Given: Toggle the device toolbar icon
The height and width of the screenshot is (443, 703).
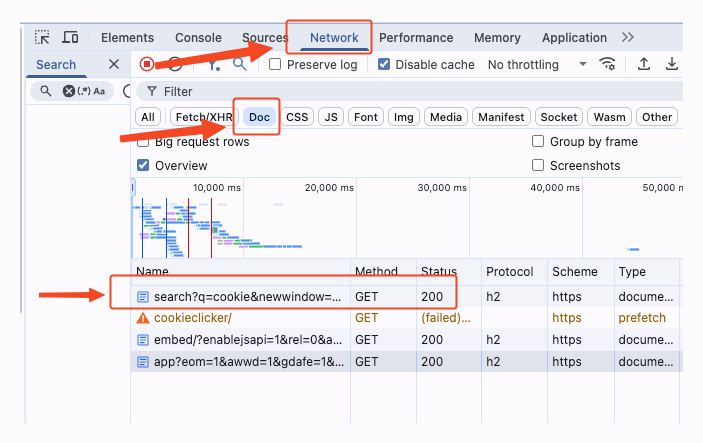Looking at the screenshot, I should pyautogui.click(x=70, y=38).
